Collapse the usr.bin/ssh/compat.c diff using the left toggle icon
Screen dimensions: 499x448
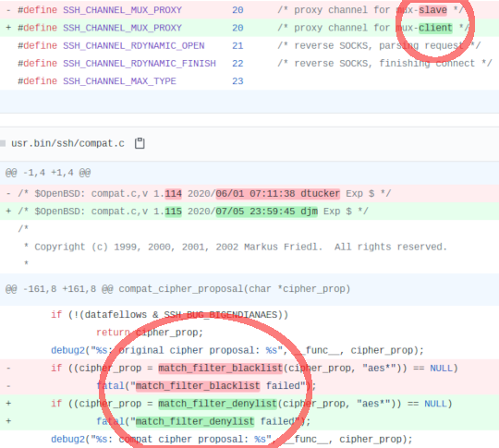pos(3,143)
